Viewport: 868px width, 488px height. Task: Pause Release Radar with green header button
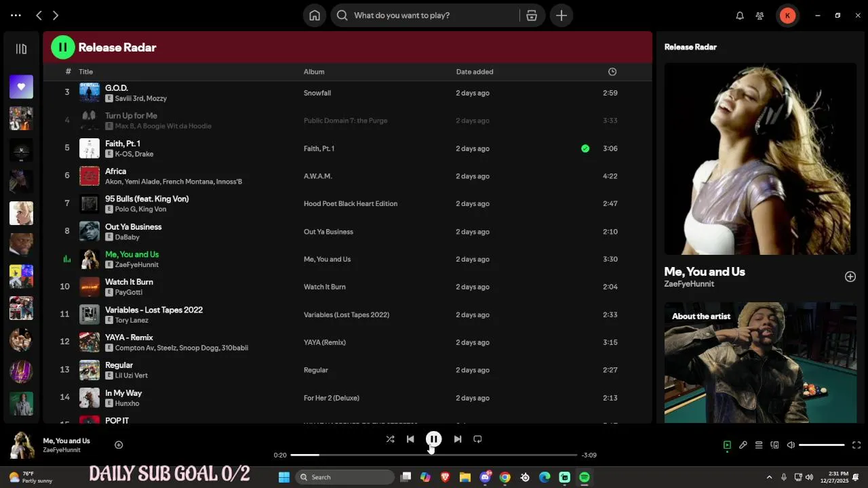pyautogui.click(x=63, y=47)
